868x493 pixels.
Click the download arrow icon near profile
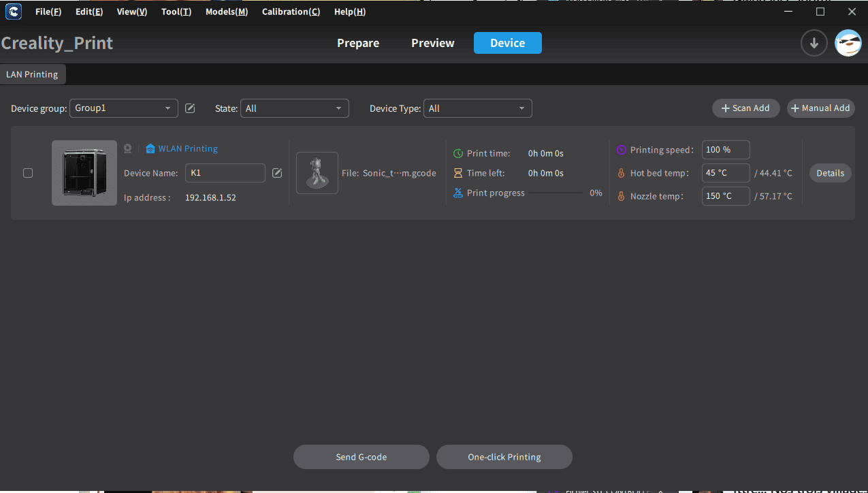tap(814, 43)
